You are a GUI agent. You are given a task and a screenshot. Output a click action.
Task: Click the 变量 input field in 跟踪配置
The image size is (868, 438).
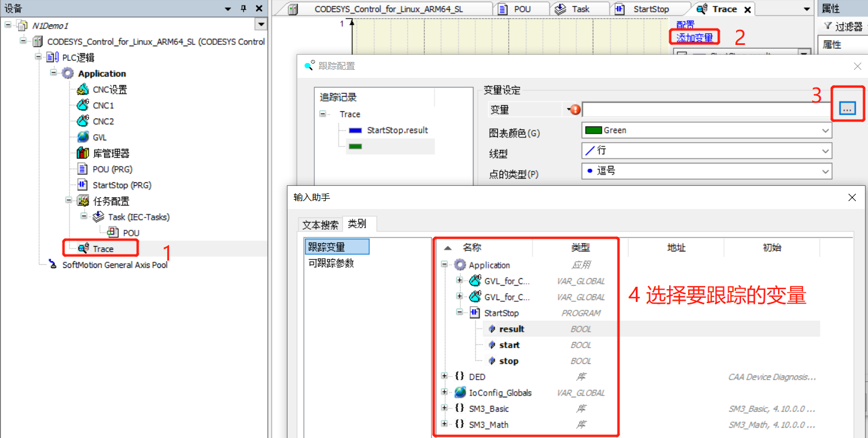(x=699, y=109)
